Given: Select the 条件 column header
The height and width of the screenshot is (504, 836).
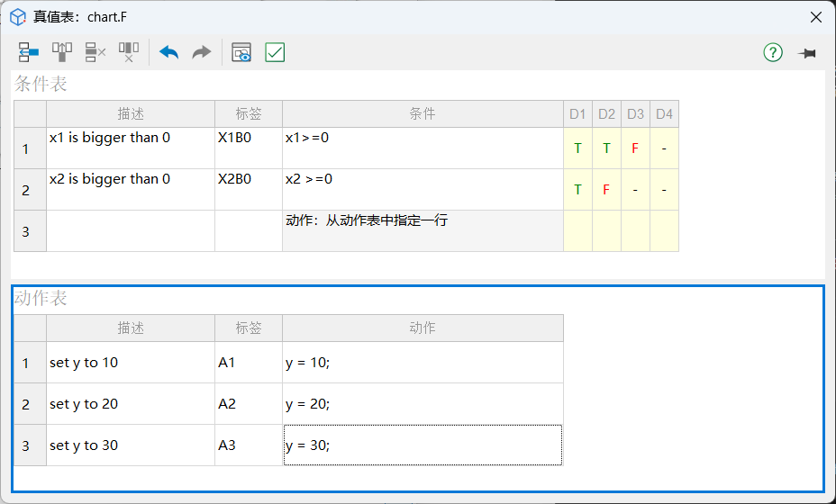Looking at the screenshot, I should coord(423,114).
